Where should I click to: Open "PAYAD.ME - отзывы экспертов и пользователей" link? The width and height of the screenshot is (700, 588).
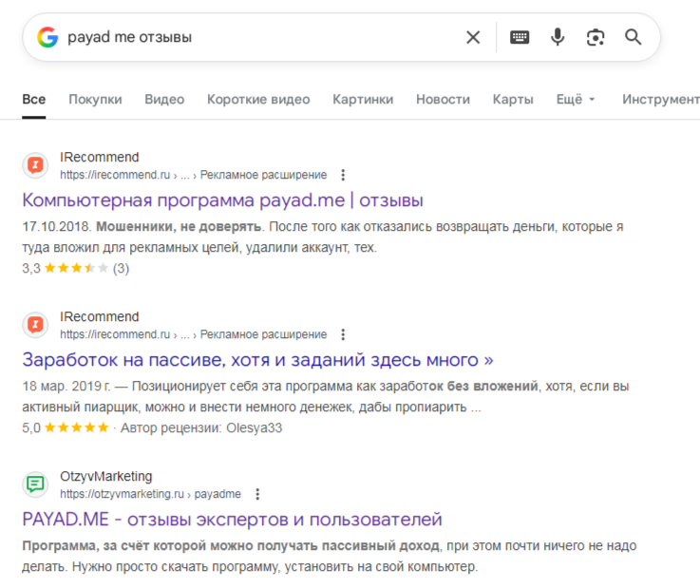(232, 520)
